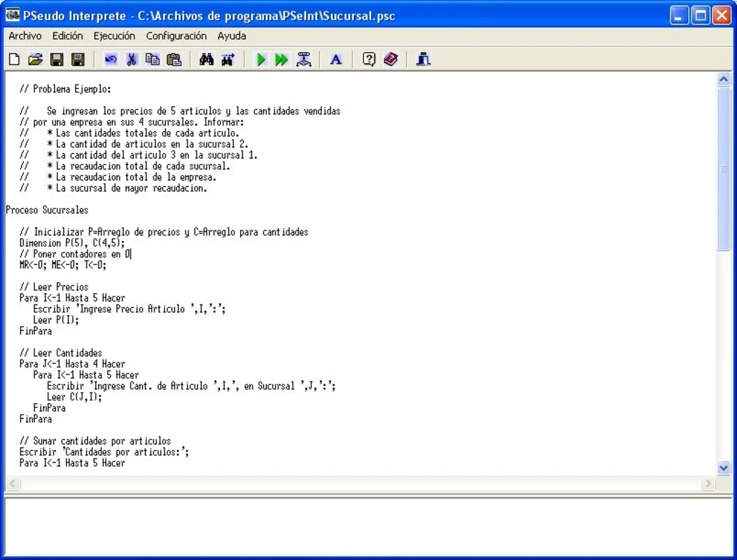Click the Save As floppy disk icon
This screenshot has height=560, width=737.
[x=78, y=60]
